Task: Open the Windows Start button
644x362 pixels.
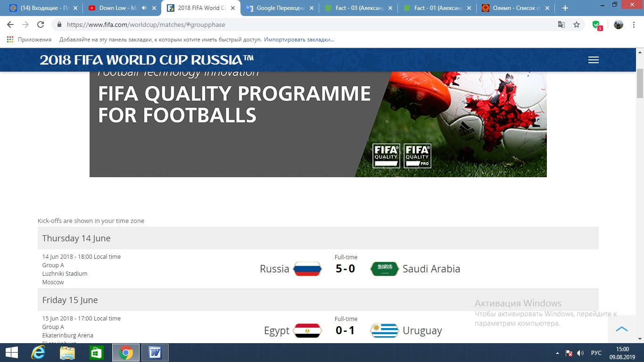Action: 12,353
